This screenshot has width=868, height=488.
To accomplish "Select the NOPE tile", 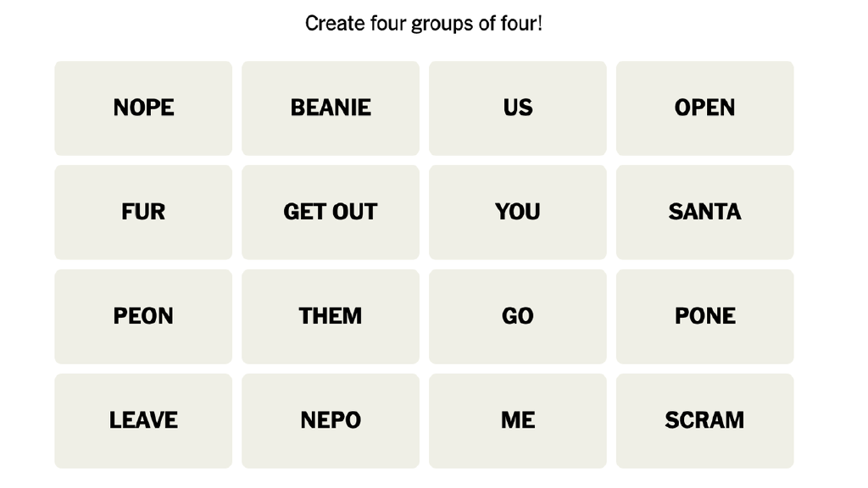I will click(x=143, y=108).
